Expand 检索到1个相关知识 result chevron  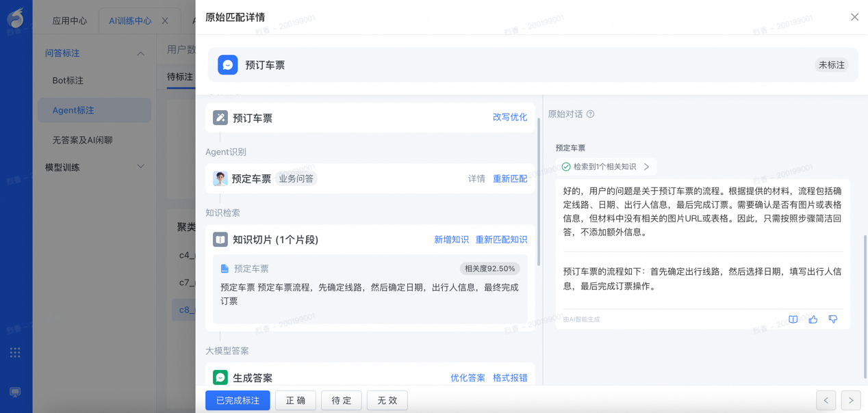(x=646, y=167)
